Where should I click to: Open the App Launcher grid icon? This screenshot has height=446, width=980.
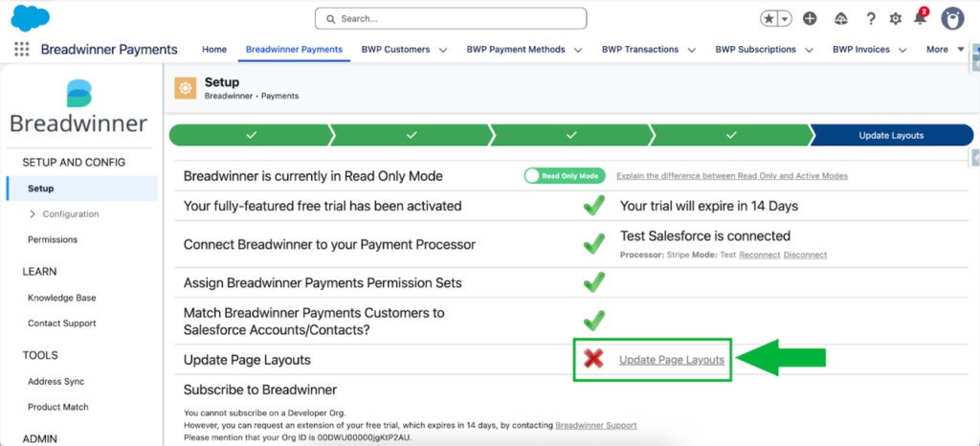coord(21,50)
